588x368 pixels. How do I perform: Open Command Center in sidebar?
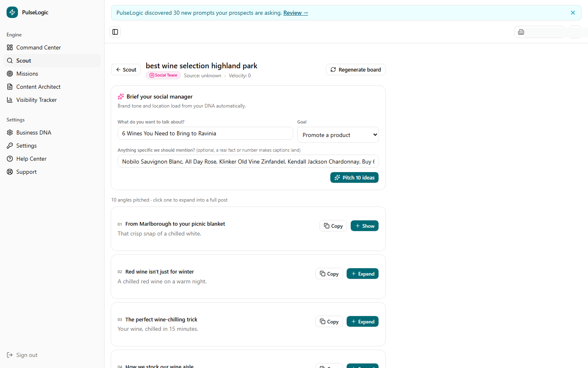[x=52, y=47]
